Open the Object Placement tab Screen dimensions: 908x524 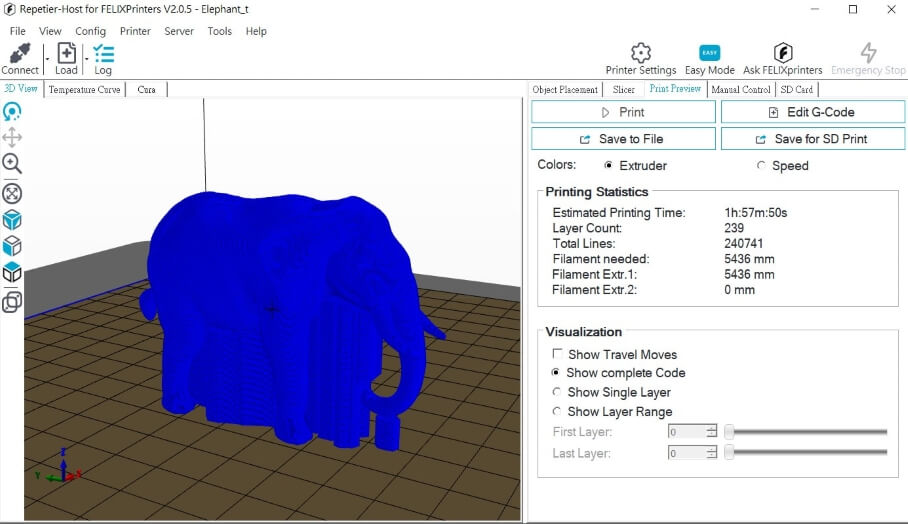[x=565, y=89]
